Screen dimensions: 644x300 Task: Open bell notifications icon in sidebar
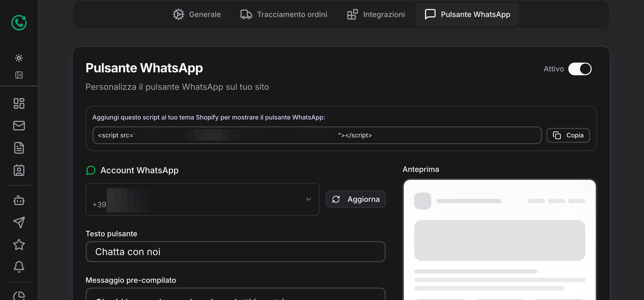(19, 267)
